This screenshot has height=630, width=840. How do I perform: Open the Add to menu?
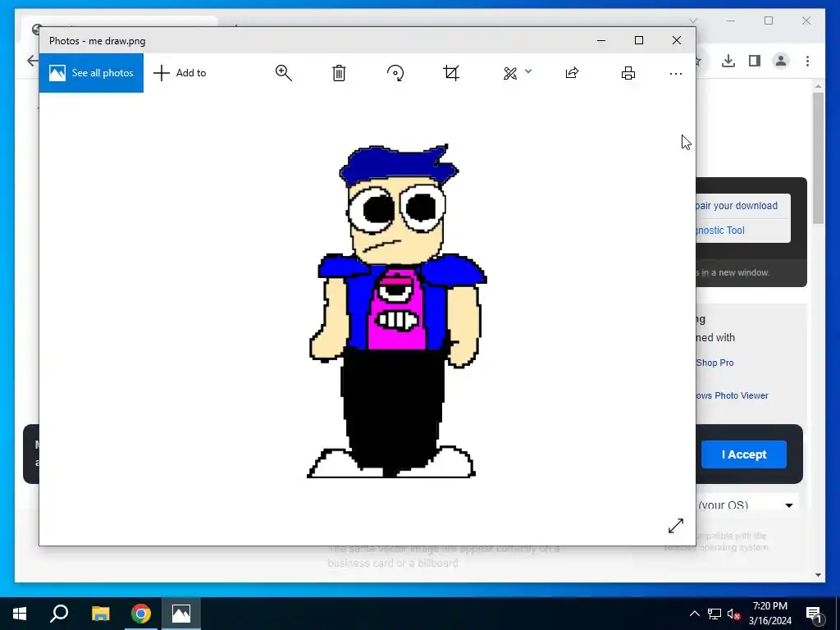[x=180, y=73]
